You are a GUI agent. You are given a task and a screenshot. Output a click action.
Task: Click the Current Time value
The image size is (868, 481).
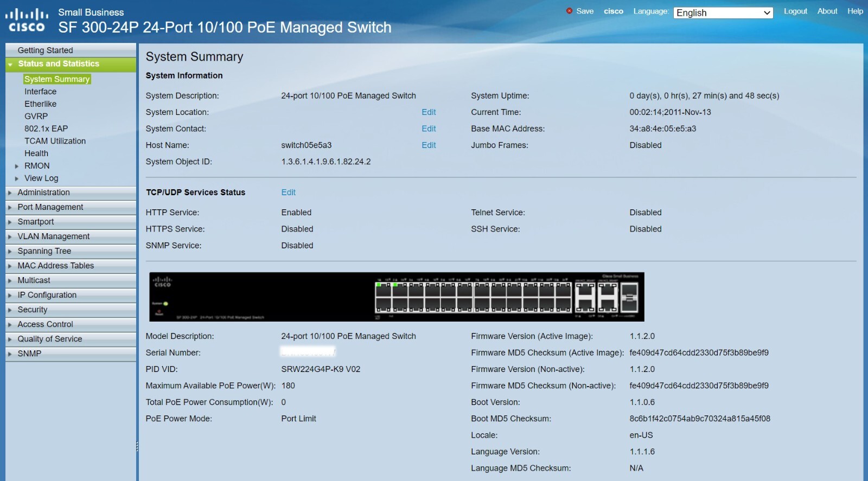pos(670,112)
